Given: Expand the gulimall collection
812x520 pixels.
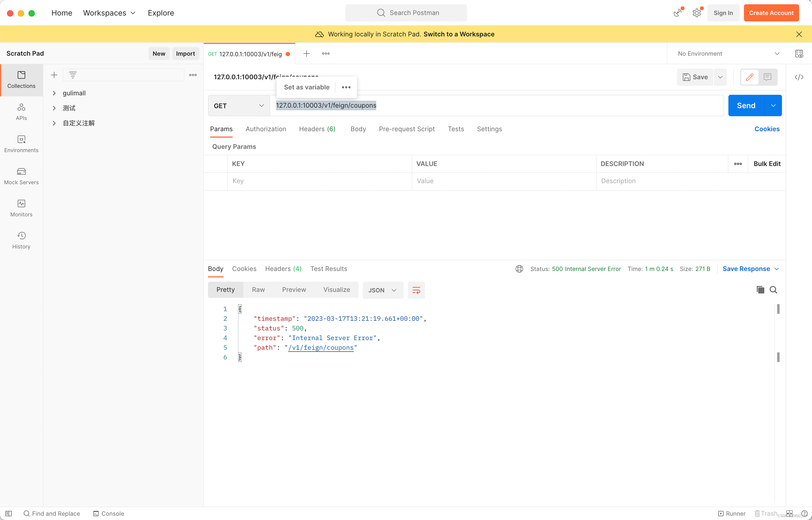Looking at the screenshot, I should [54, 93].
